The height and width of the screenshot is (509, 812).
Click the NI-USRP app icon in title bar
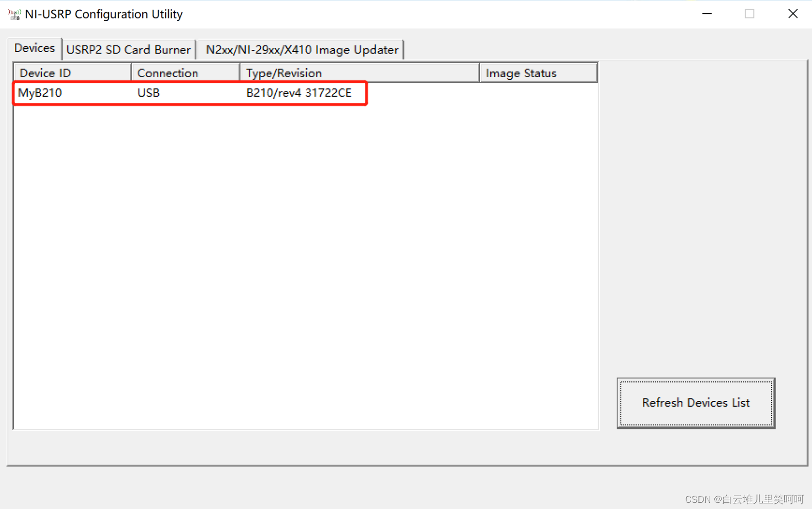pyautogui.click(x=14, y=14)
